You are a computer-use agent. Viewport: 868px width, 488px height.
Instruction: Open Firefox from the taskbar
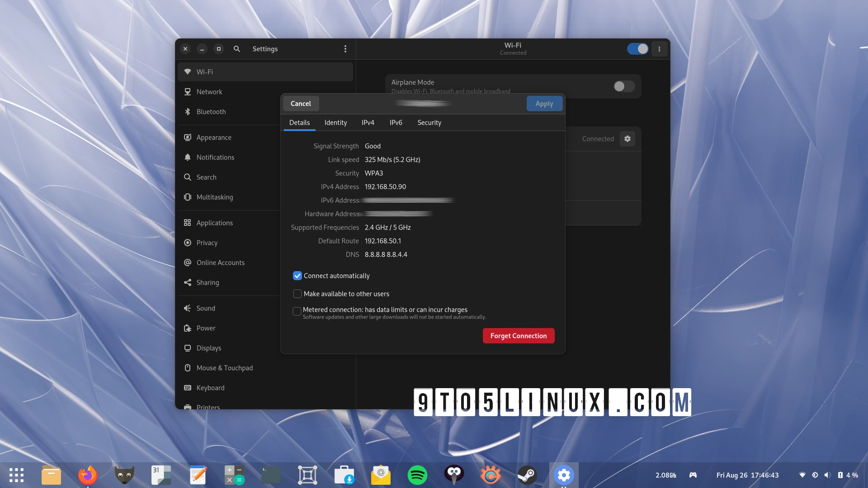(88, 475)
